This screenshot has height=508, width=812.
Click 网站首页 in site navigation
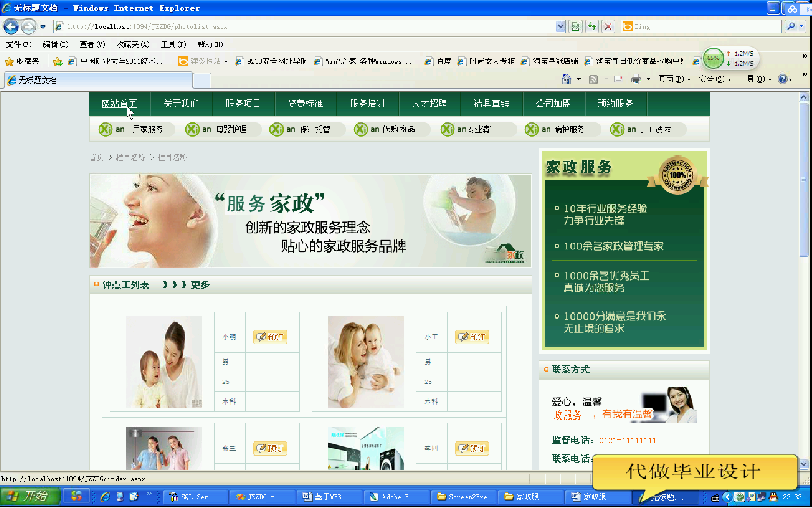119,103
